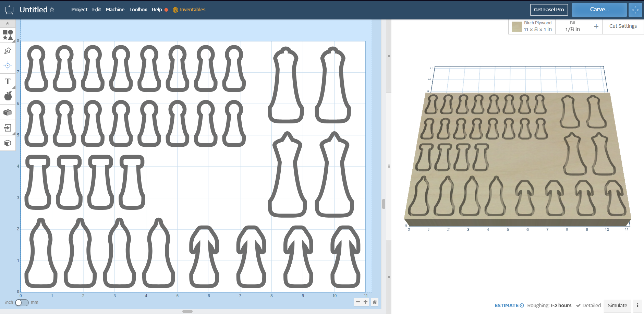Open the Birch Plywood material dimensions
The image size is (644, 314).
538,29
